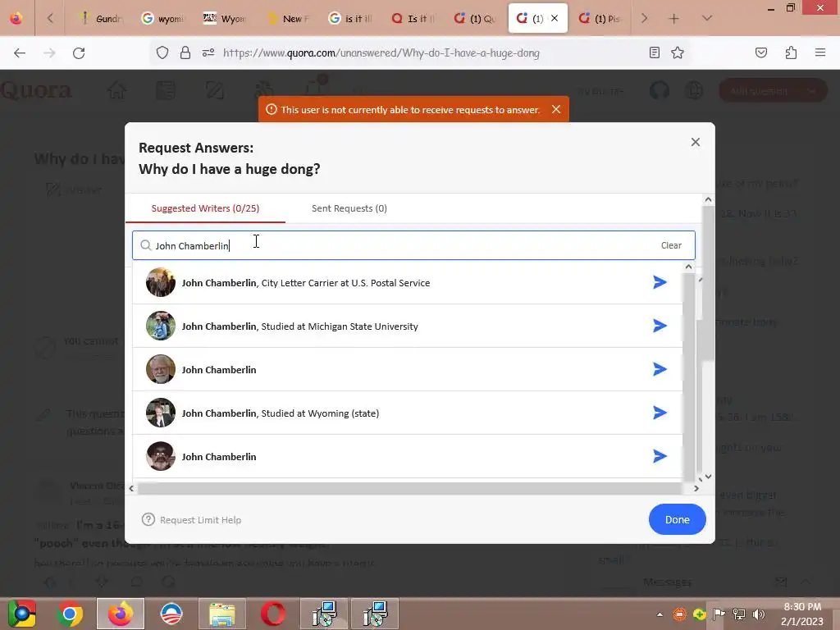Reload the page
Viewport: 840px width, 630px height.
[x=79, y=53]
